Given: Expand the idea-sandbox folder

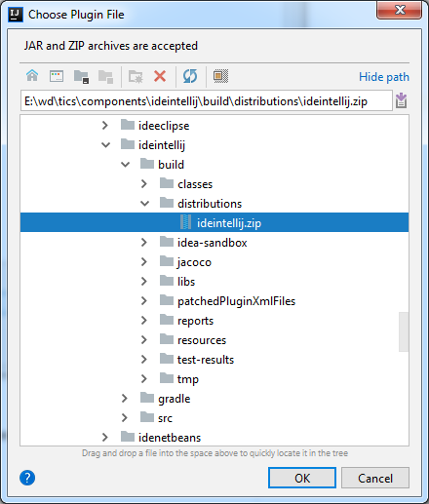Looking at the screenshot, I should [144, 243].
